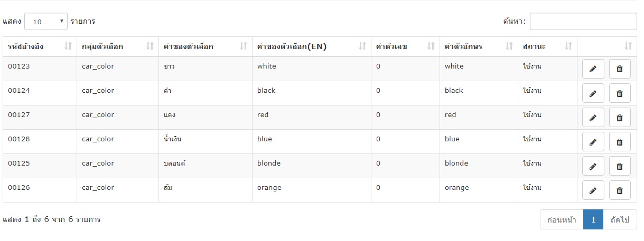Delete the white car_color row via trash icon
The height and width of the screenshot is (241, 644).
[x=620, y=69]
